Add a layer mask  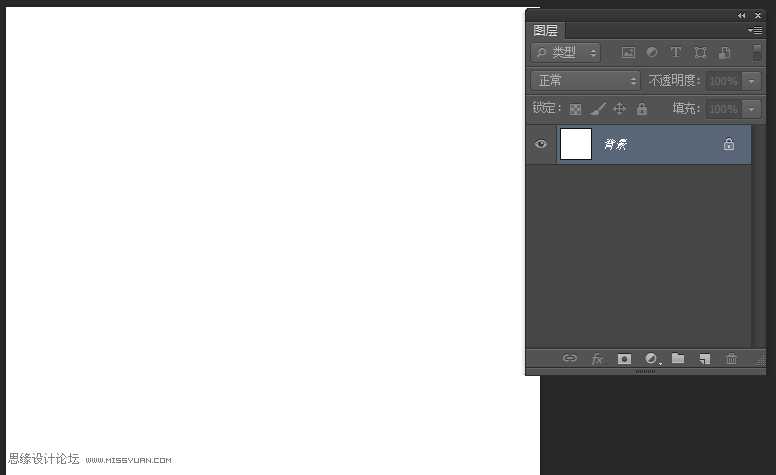(x=624, y=359)
